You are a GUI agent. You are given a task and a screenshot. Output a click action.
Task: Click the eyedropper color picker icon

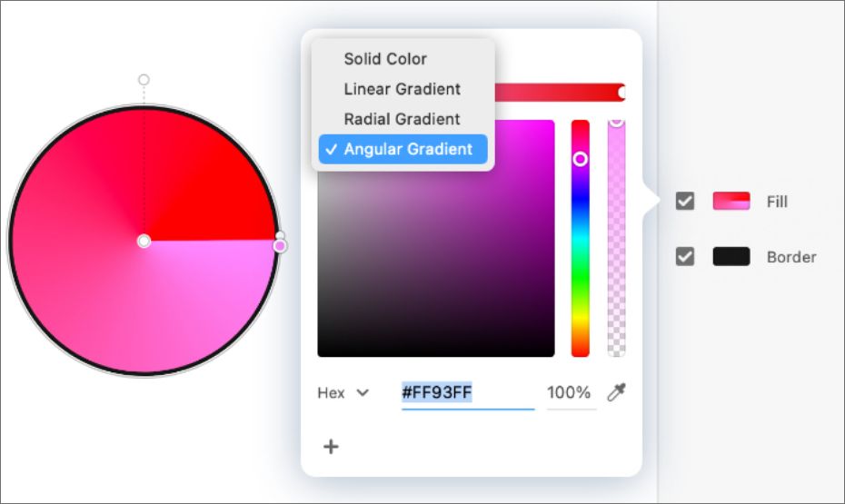[616, 392]
